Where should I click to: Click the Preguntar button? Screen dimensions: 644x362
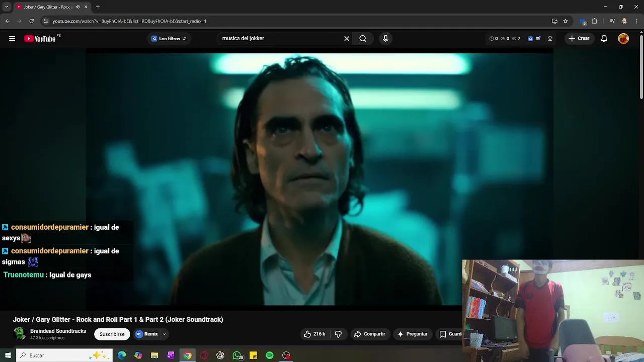coord(412,334)
